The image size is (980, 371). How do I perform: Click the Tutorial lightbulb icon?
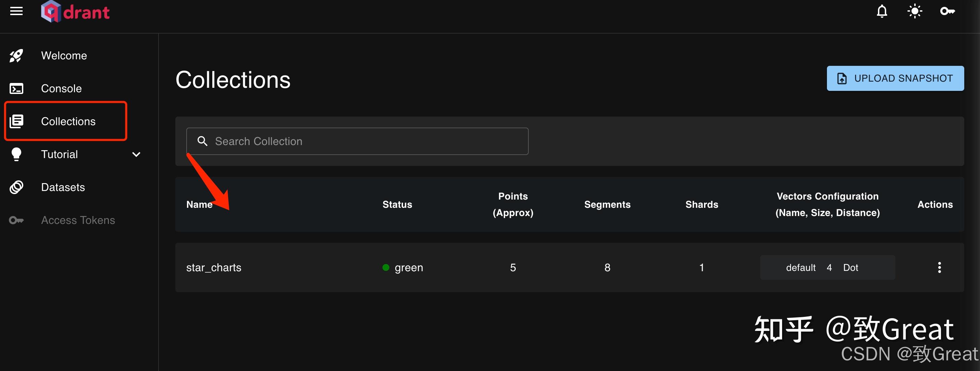(x=16, y=154)
